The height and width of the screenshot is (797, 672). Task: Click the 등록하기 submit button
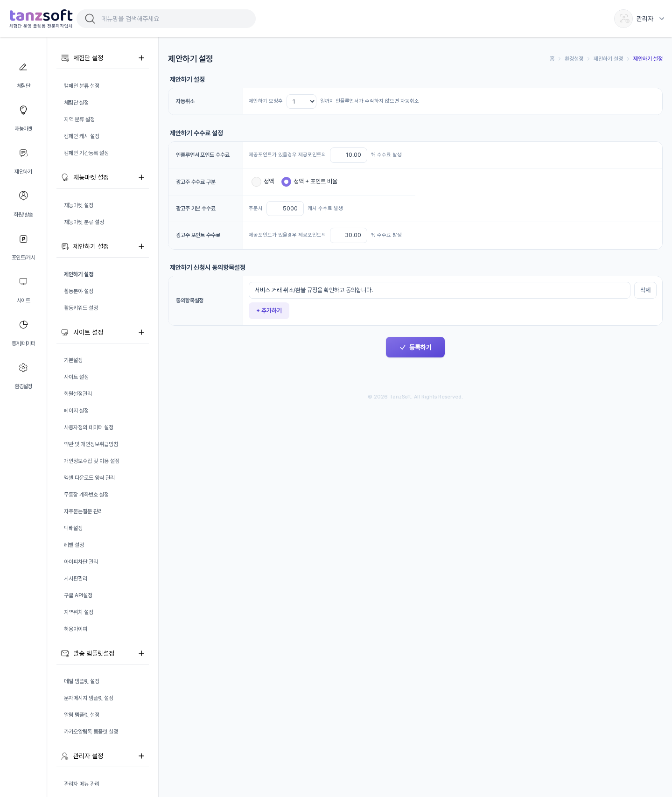[x=415, y=347]
